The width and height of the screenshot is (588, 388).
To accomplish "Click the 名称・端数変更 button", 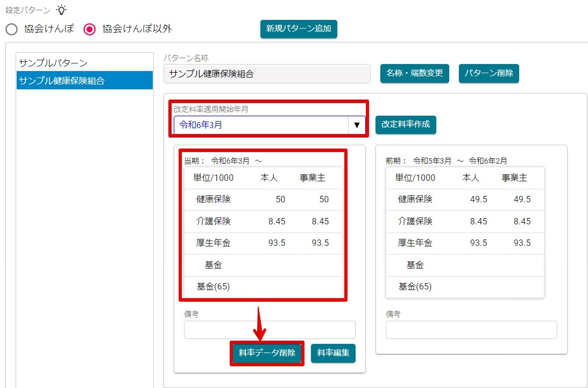I will [x=414, y=73].
